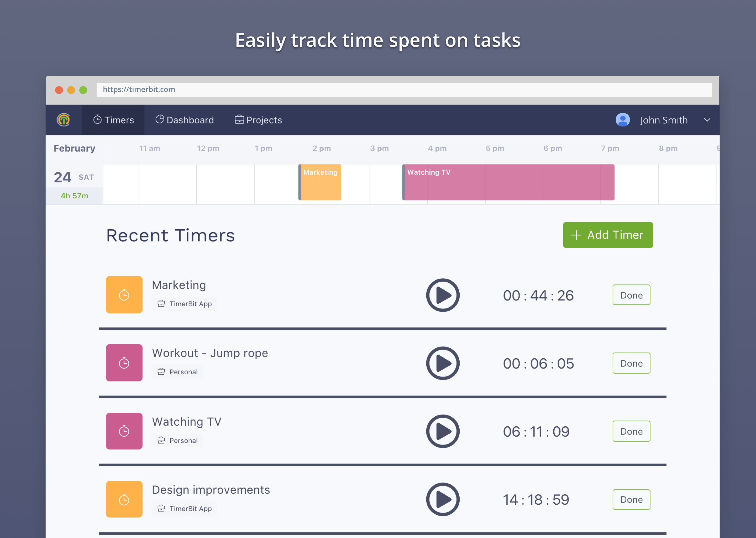The image size is (756, 538).
Task: Open the Timers tab
Action: tap(113, 120)
